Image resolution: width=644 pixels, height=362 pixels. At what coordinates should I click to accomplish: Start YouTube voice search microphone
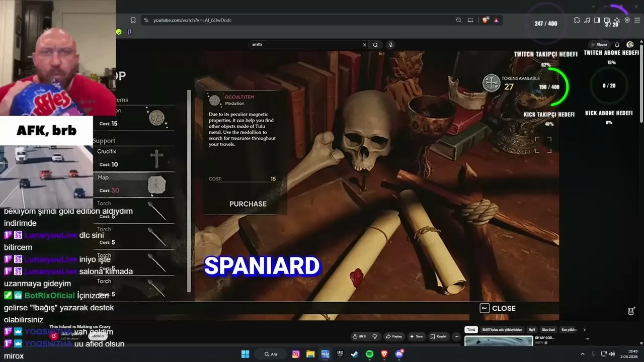click(390, 45)
